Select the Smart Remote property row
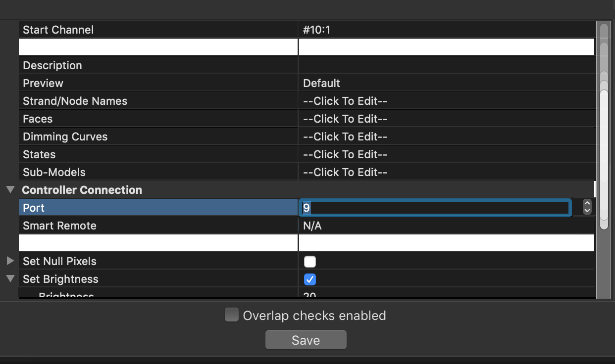The width and height of the screenshot is (615, 364). 149,226
